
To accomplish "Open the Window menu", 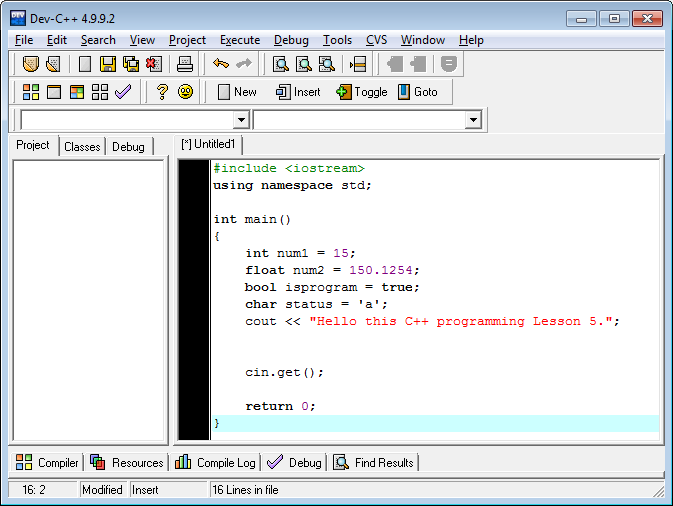I will coord(423,40).
